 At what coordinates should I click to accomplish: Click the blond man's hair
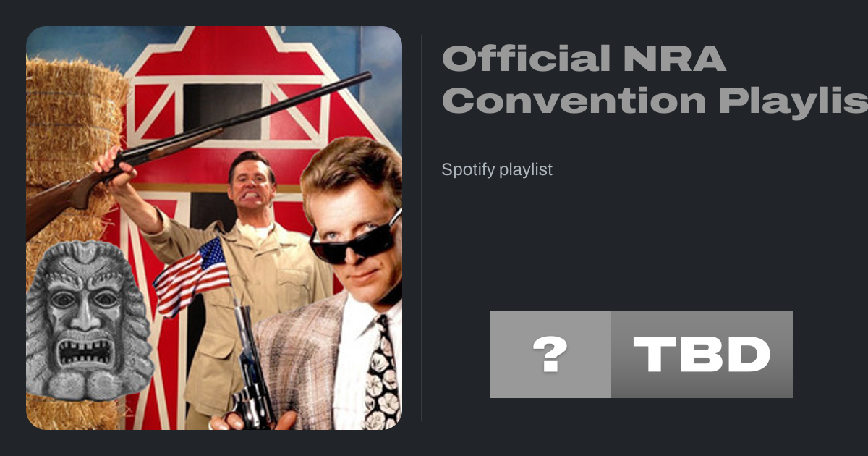coord(347,174)
